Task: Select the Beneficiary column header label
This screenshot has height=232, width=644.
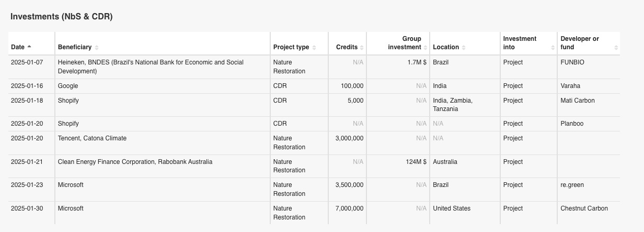Action: coord(74,47)
